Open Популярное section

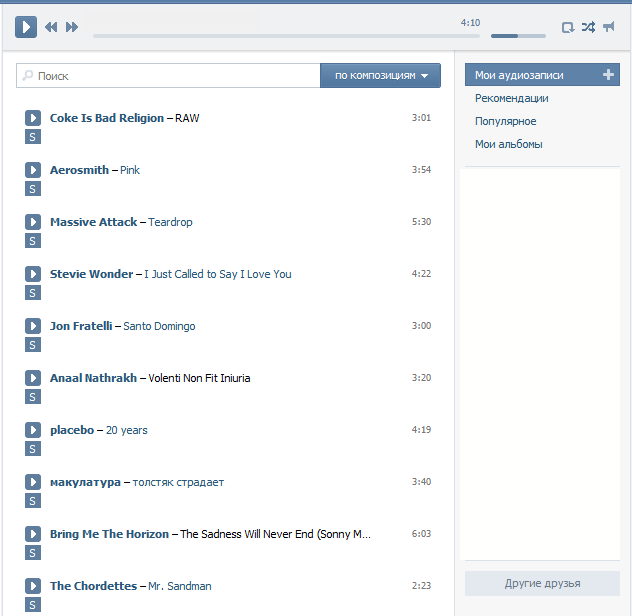pyautogui.click(x=505, y=121)
